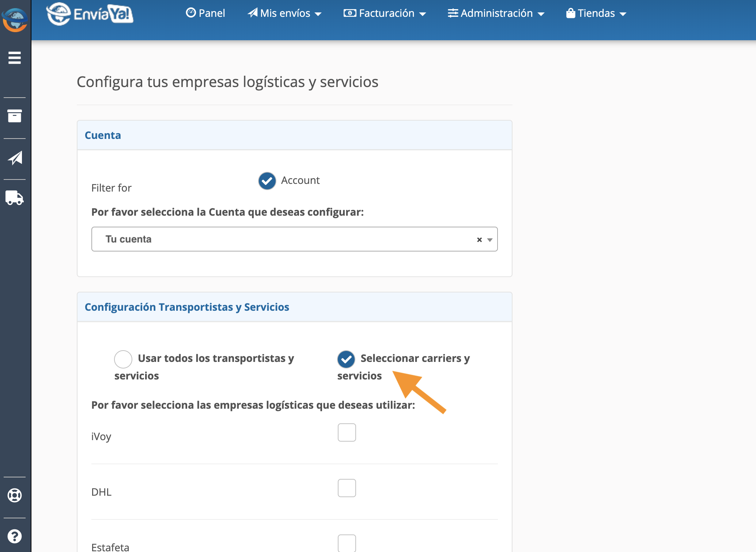
Task: Open the archive box sidebar icon
Action: click(x=15, y=116)
